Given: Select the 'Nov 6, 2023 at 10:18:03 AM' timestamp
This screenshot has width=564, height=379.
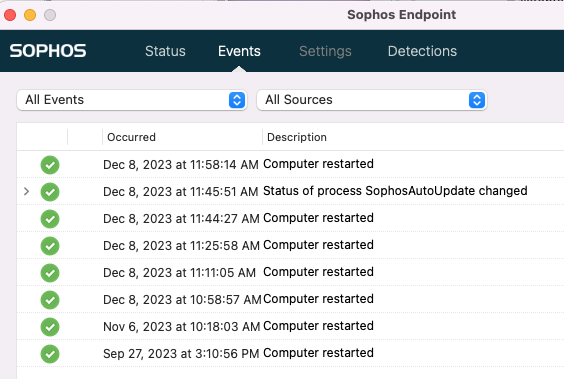Looking at the screenshot, I should coord(181,327).
